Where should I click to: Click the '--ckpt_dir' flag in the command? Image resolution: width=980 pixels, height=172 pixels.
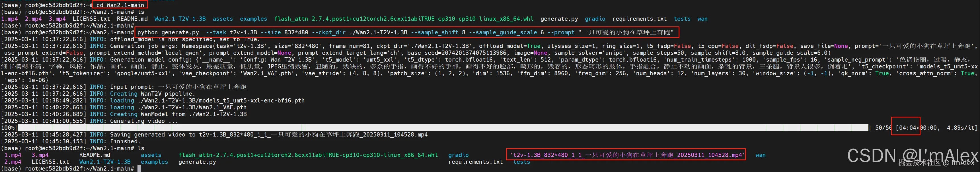[x=329, y=32]
